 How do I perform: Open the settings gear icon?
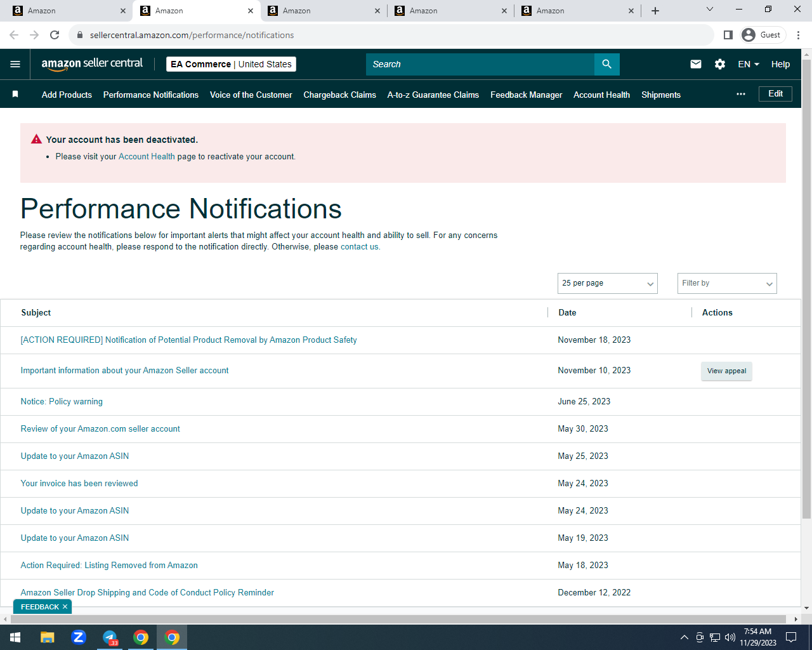pyautogui.click(x=720, y=64)
